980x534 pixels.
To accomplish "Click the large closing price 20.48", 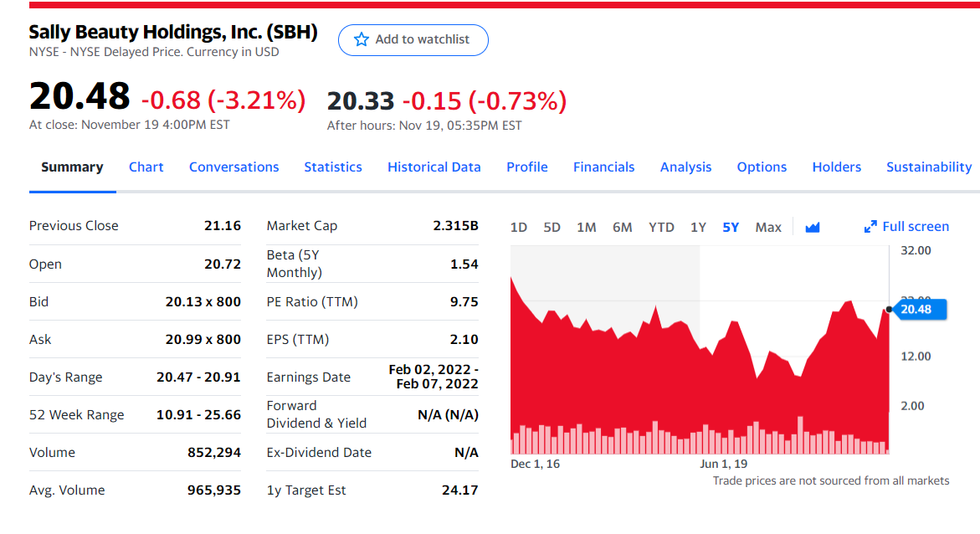I will tap(80, 95).
